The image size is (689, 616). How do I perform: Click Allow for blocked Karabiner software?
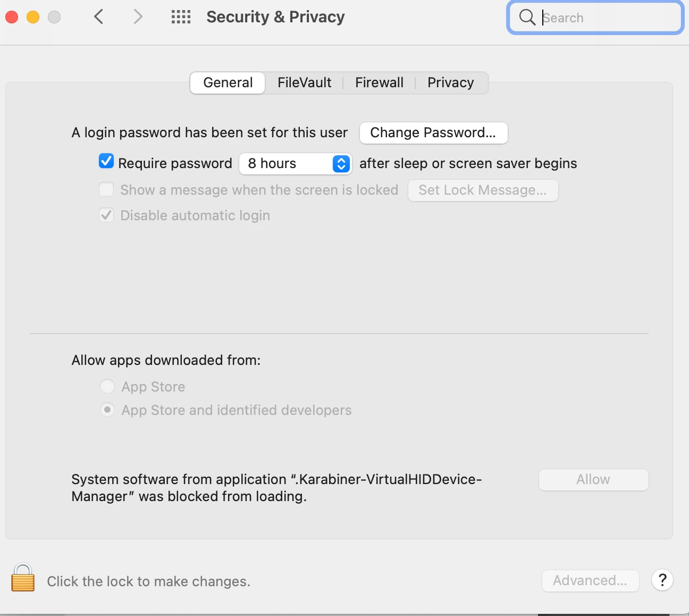click(593, 479)
